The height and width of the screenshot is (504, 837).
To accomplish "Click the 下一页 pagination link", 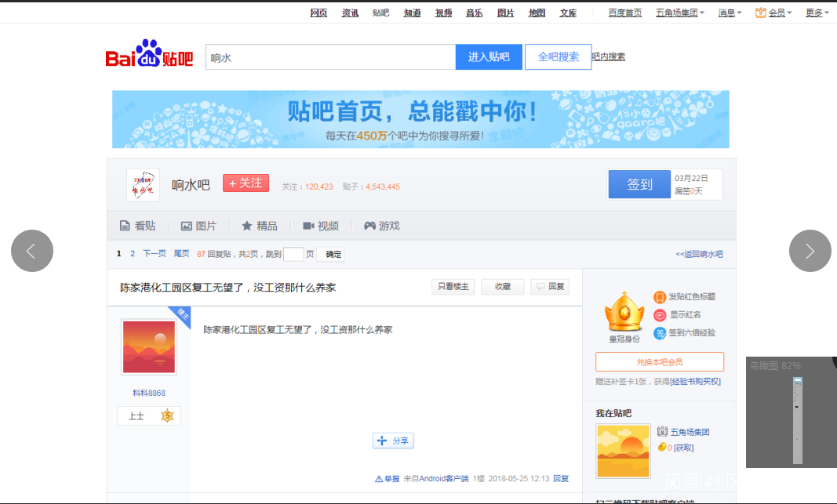I will 155,254.
